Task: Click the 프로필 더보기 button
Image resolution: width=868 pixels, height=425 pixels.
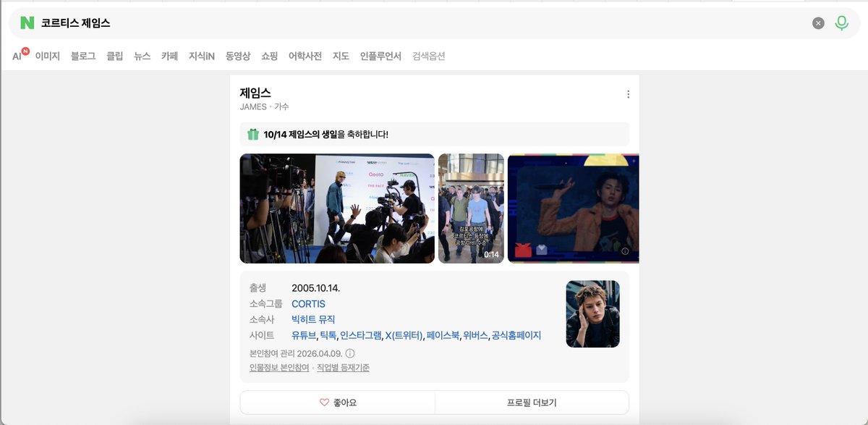Action: (532, 403)
